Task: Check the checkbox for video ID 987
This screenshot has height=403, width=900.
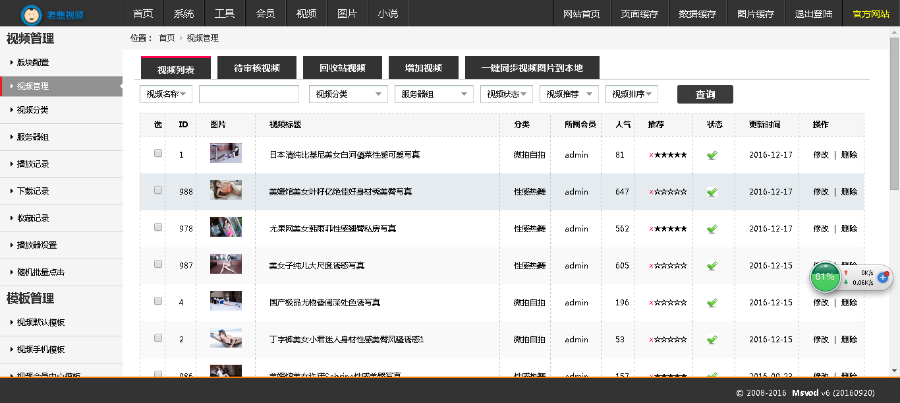Action: 157,265
